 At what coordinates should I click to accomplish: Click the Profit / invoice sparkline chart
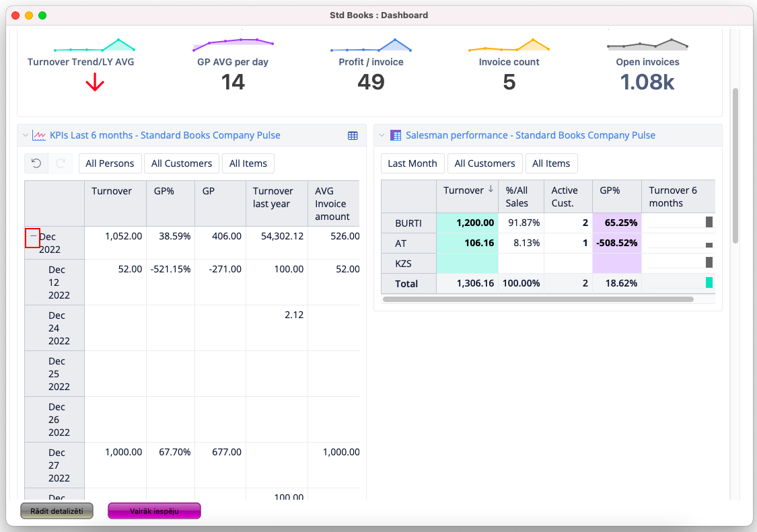coord(371,45)
